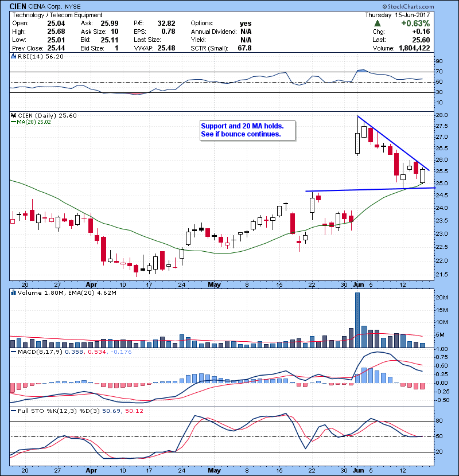Click the Bid value 25.11

click(x=110, y=40)
